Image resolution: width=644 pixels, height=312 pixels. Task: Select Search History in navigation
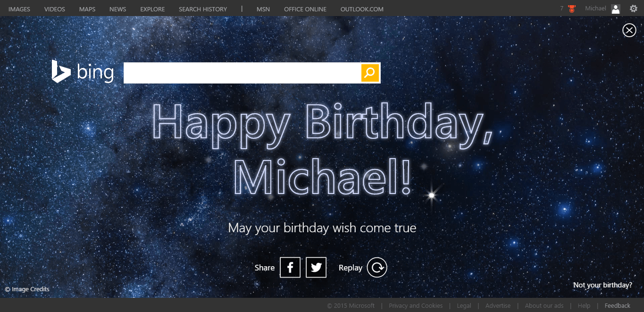(x=203, y=9)
